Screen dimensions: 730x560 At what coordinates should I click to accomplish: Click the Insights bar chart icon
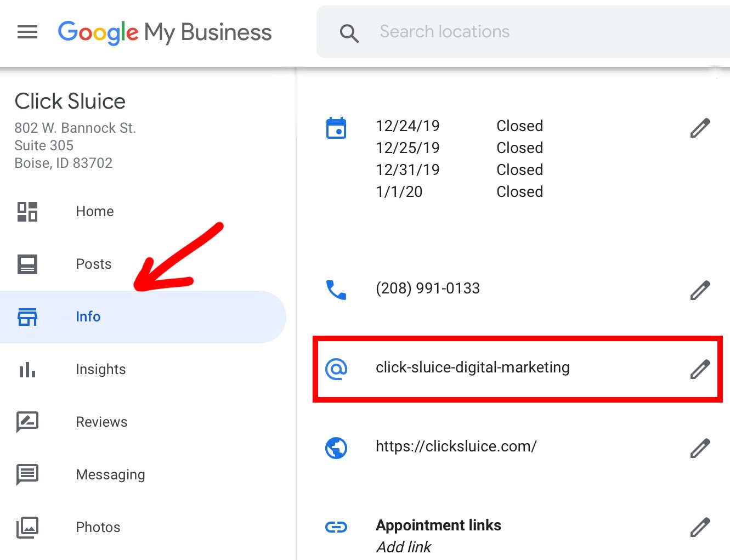(x=27, y=370)
